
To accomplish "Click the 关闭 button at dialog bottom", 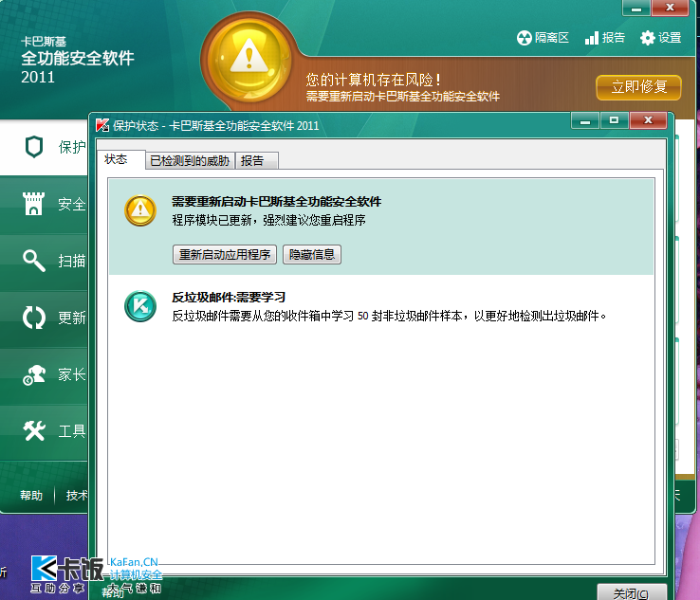I will pos(632,592).
